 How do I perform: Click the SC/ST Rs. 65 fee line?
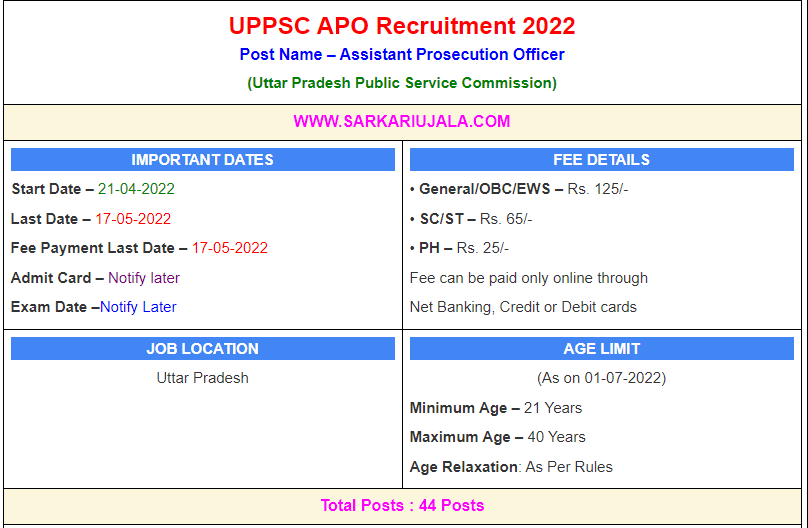click(x=471, y=219)
